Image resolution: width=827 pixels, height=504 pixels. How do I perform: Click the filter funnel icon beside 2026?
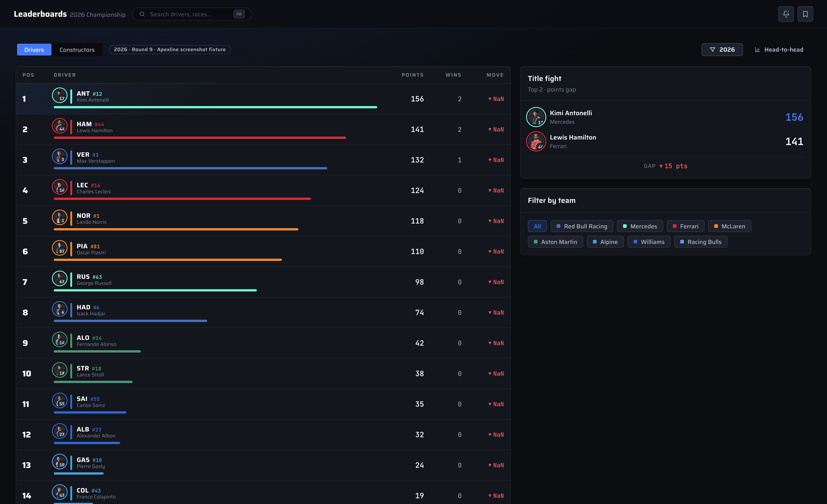(712, 50)
